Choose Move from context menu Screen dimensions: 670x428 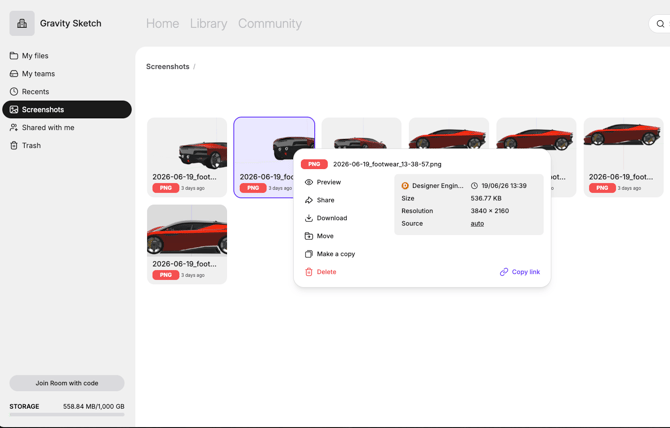(325, 236)
